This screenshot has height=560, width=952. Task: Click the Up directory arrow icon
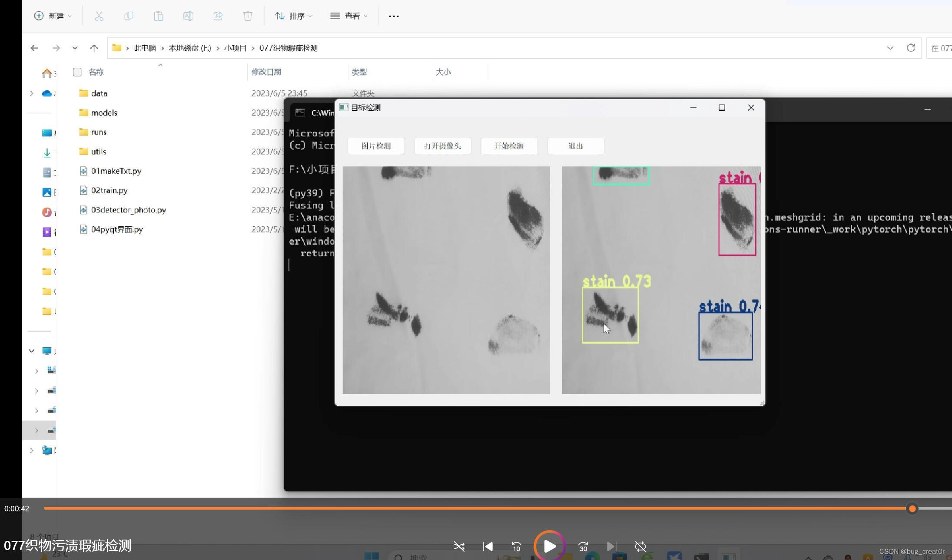tap(94, 48)
